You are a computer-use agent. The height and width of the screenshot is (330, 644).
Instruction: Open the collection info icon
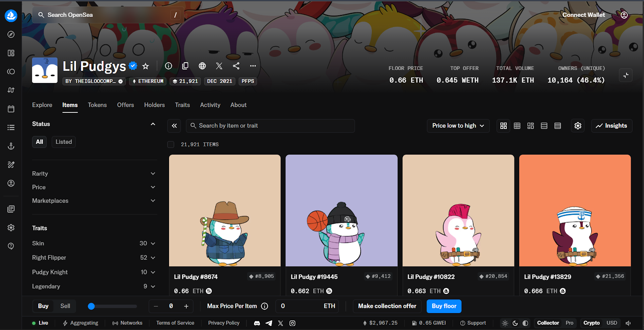(169, 66)
